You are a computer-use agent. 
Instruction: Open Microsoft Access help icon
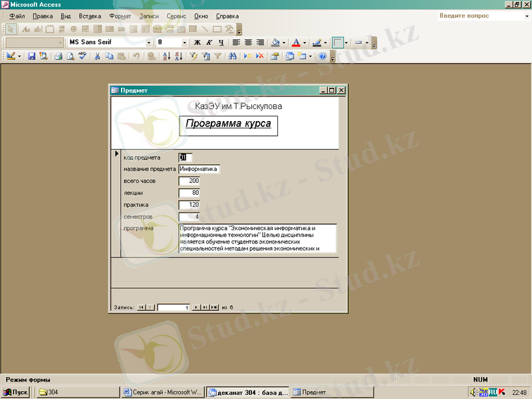click(x=323, y=57)
